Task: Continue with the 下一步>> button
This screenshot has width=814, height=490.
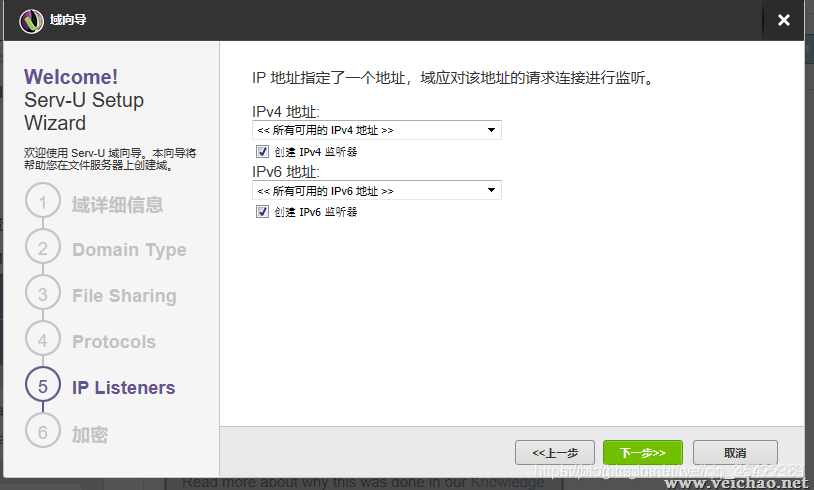Action: (643, 453)
